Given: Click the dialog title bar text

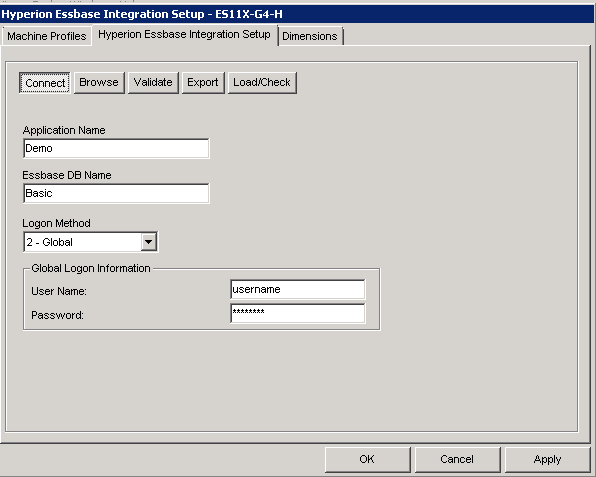Looking at the screenshot, I should (x=142, y=14).
